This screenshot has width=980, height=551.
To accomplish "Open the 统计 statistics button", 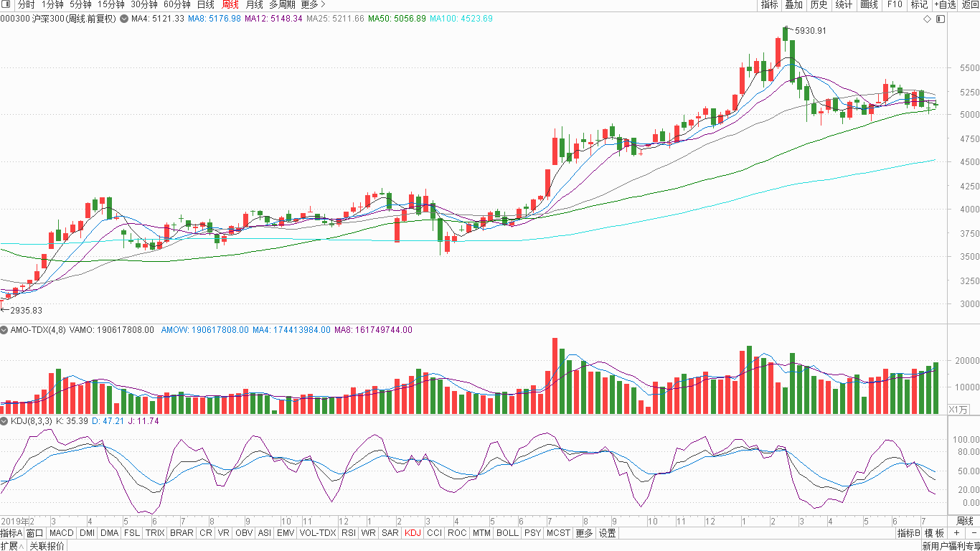I will click(844, 4).
